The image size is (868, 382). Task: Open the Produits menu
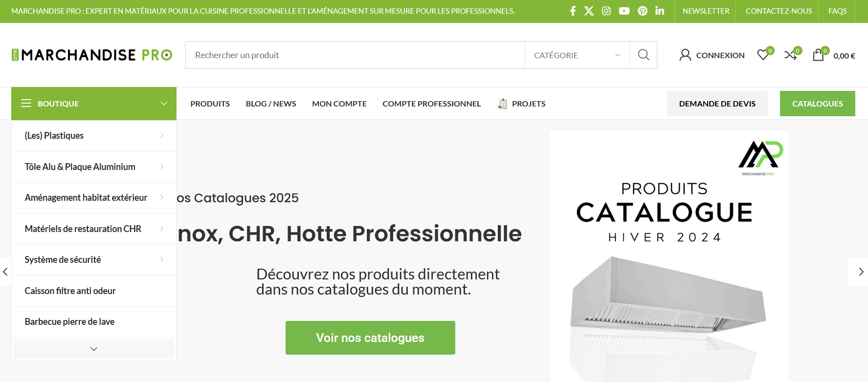[x=210, y=104]
